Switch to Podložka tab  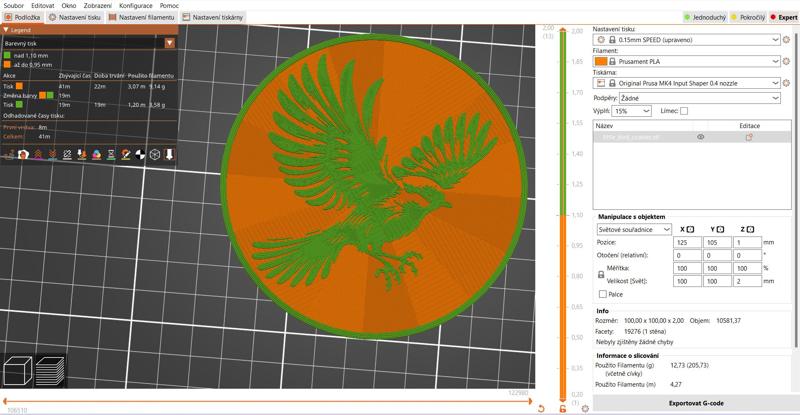22,17
